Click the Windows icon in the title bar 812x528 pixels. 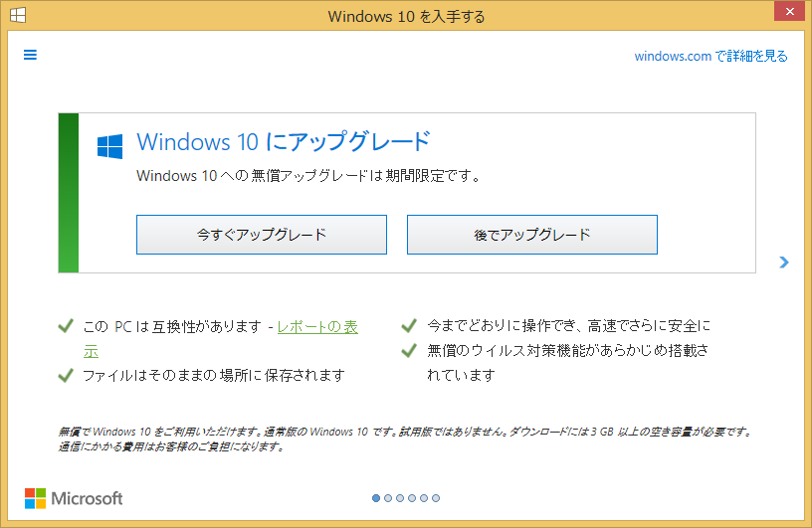point(18,17)
